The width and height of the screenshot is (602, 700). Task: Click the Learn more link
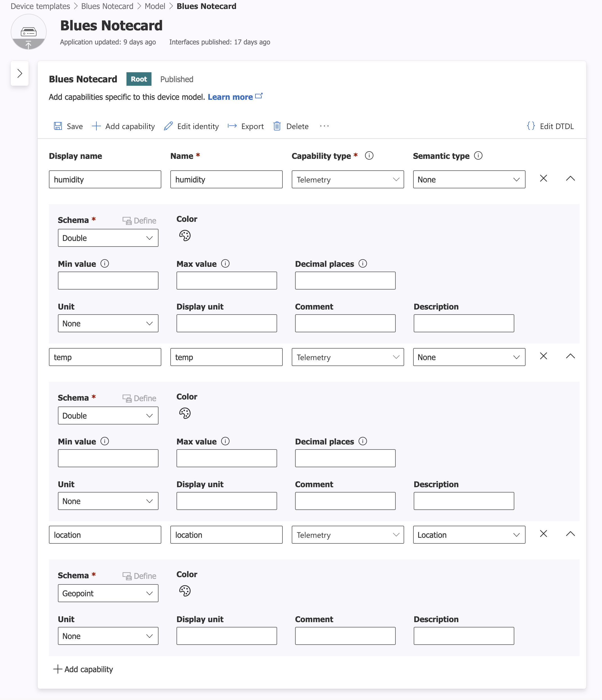tap(235, 97)
